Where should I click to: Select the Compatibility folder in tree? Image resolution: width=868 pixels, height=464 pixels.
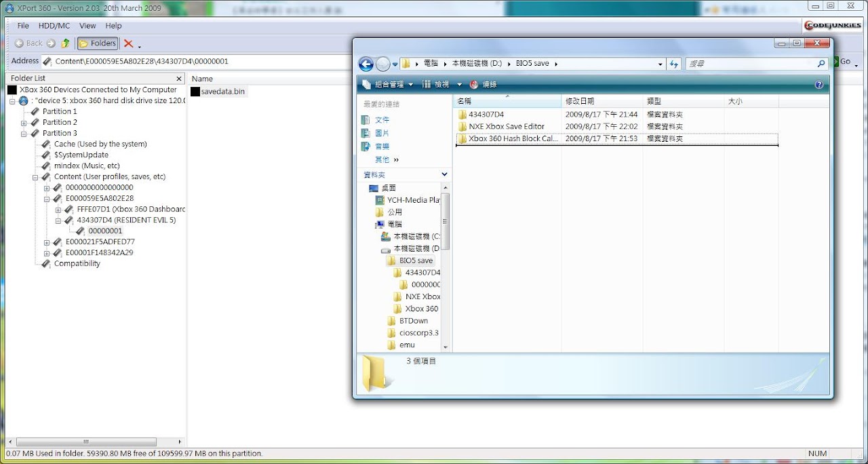point(77,263)
